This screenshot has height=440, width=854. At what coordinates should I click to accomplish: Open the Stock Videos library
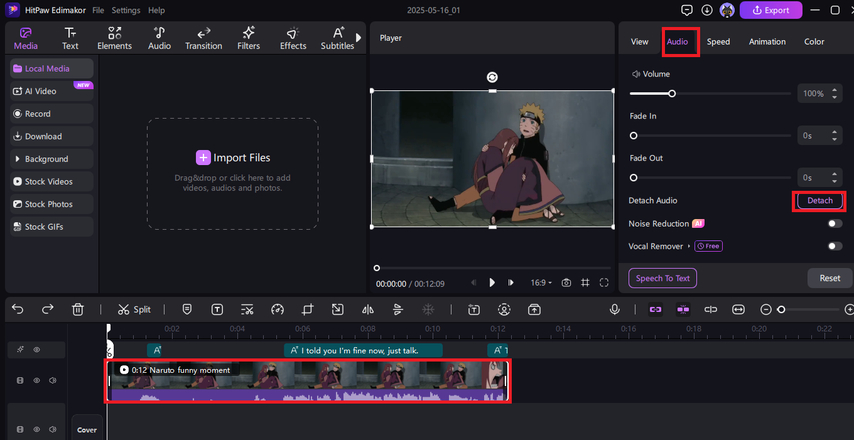[48, 182]
